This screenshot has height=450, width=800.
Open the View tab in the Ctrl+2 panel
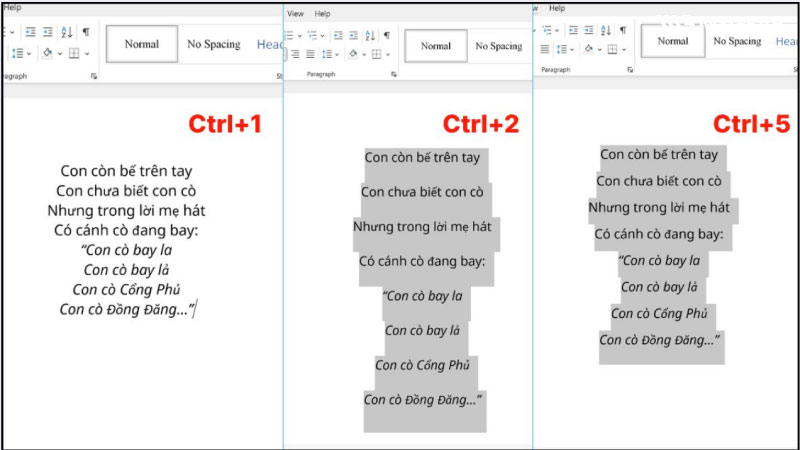pos(295,14)
